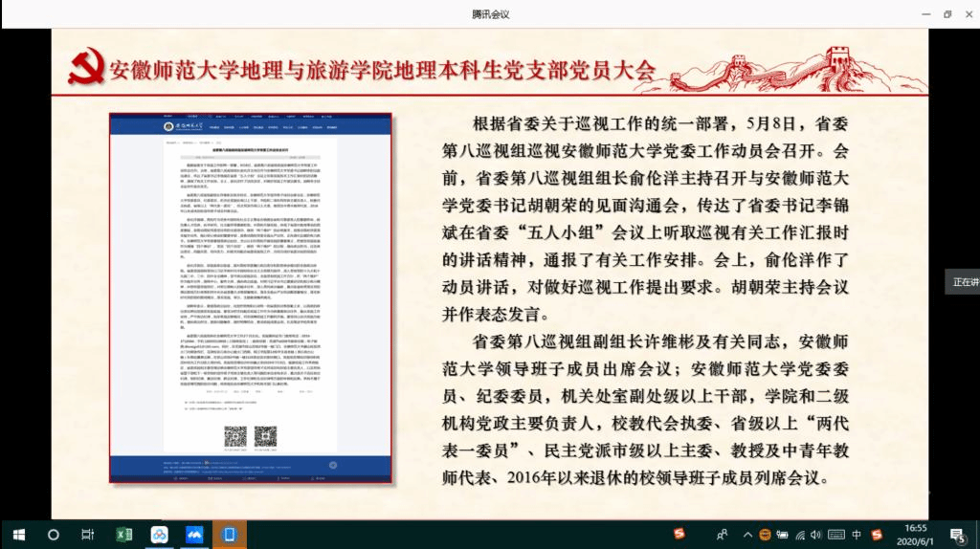Open Task View on the taskbar
Image resolution: width=980 pixels, height=549 pixels.
[88, 534]
